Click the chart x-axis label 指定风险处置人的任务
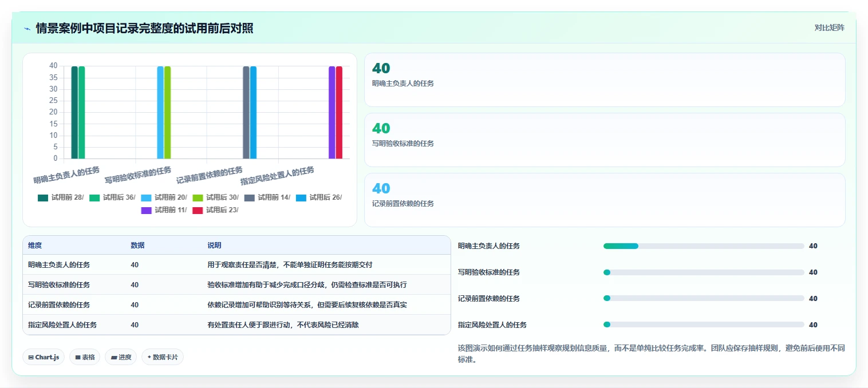Viewport: 868px width, 388px height. click(x=278, y=175)
